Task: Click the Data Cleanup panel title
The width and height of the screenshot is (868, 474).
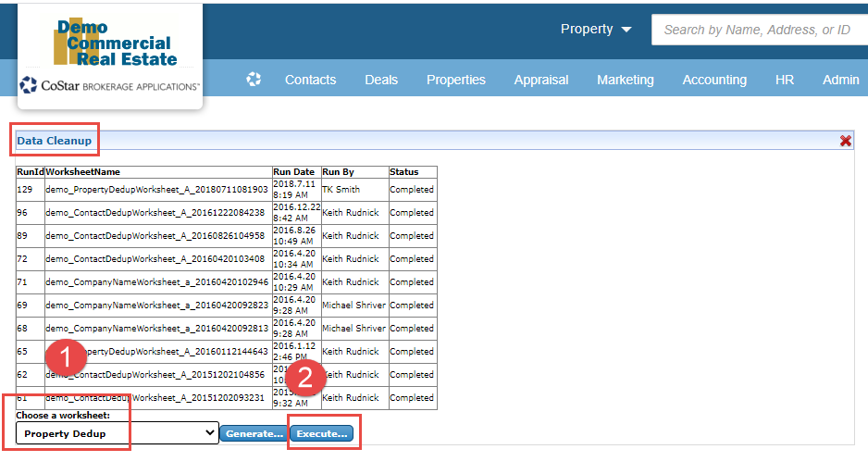Action: 54,141
